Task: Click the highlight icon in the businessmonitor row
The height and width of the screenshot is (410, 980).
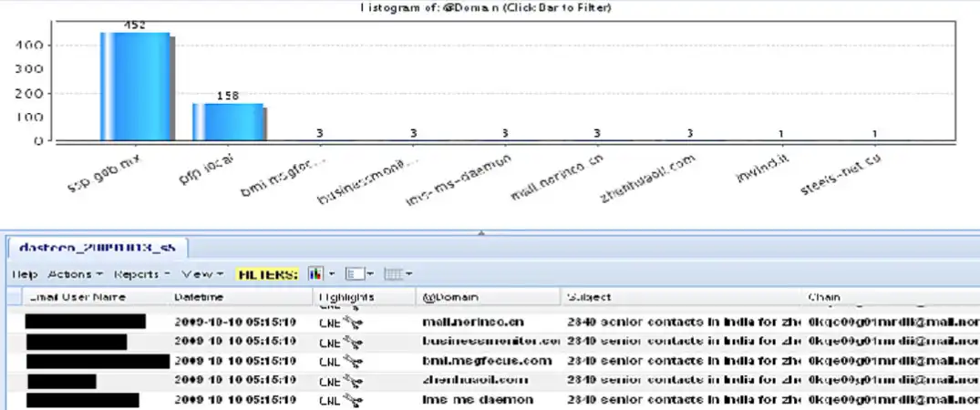Action: tap(352, 341)
